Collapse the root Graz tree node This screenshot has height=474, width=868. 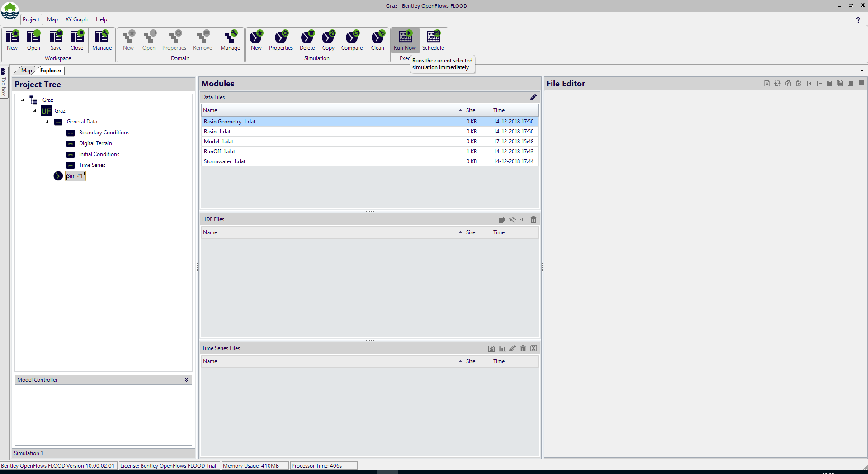22,100
